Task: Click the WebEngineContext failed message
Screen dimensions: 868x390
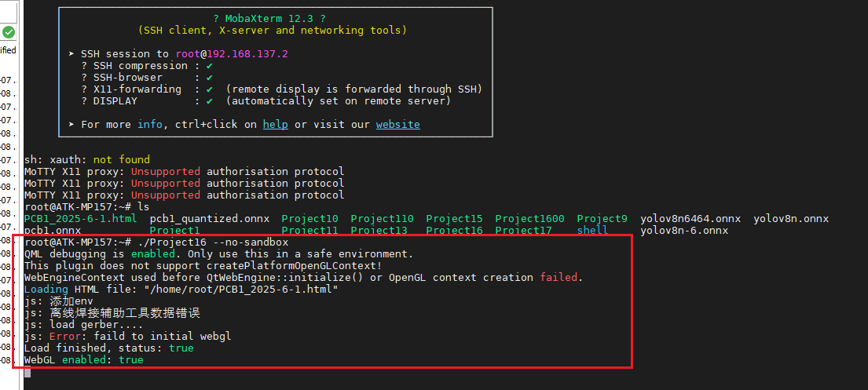Action: pyautogui.click(x=304, y=277)
